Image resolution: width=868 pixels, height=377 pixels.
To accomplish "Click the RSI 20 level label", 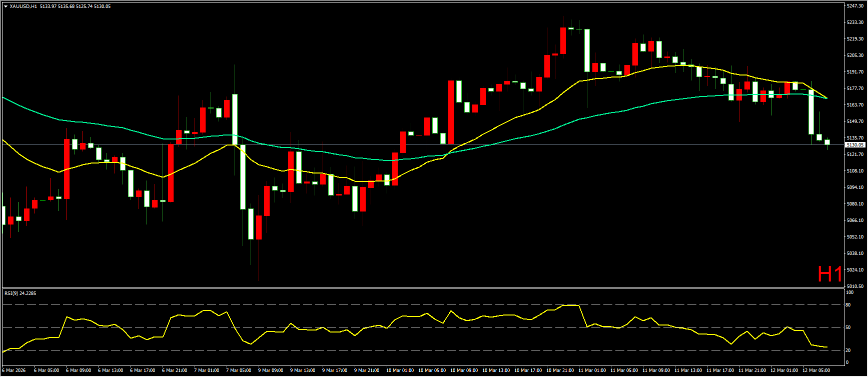I will (x=848, y=350).
